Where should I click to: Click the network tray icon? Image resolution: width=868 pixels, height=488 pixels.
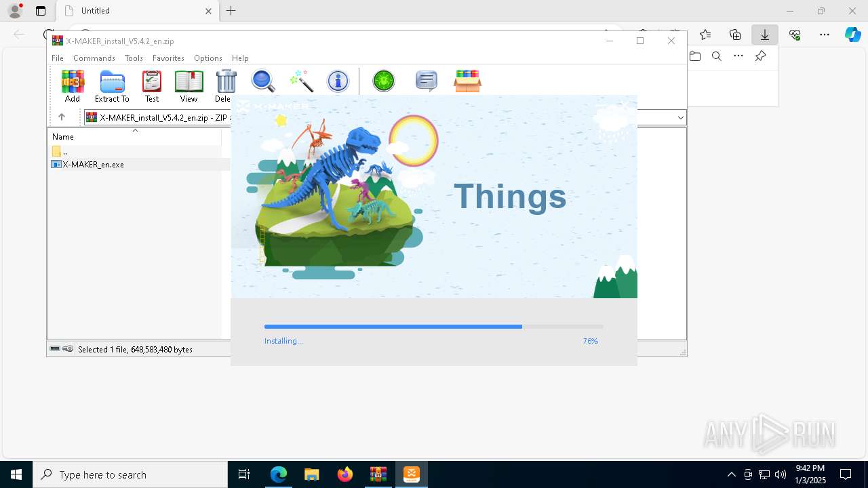pyautogui.click(x=764, y=474)
